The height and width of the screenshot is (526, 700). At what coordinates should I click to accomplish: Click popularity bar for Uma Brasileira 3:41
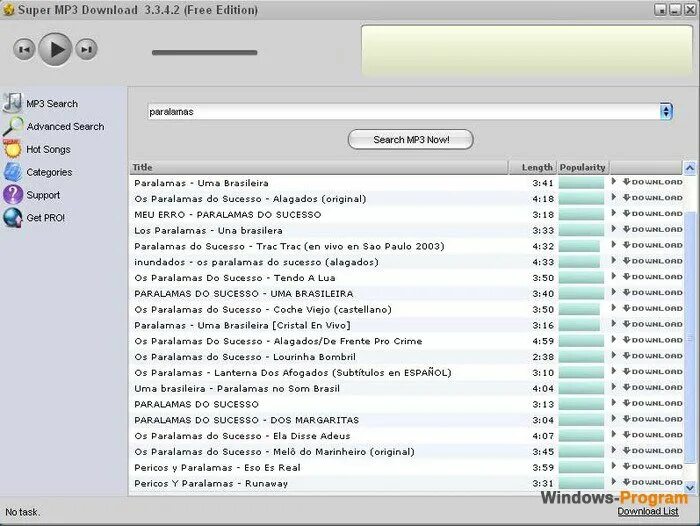[x=581, y=183]
